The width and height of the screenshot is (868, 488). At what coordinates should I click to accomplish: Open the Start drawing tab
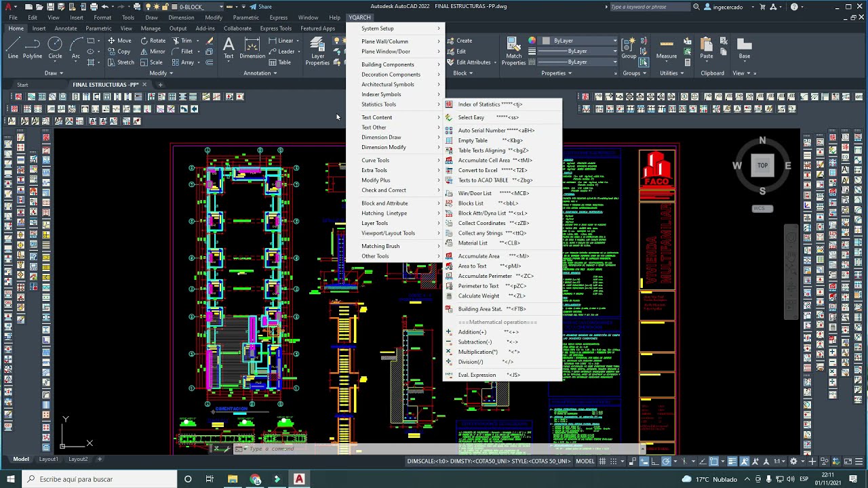[x=22, y=85]
